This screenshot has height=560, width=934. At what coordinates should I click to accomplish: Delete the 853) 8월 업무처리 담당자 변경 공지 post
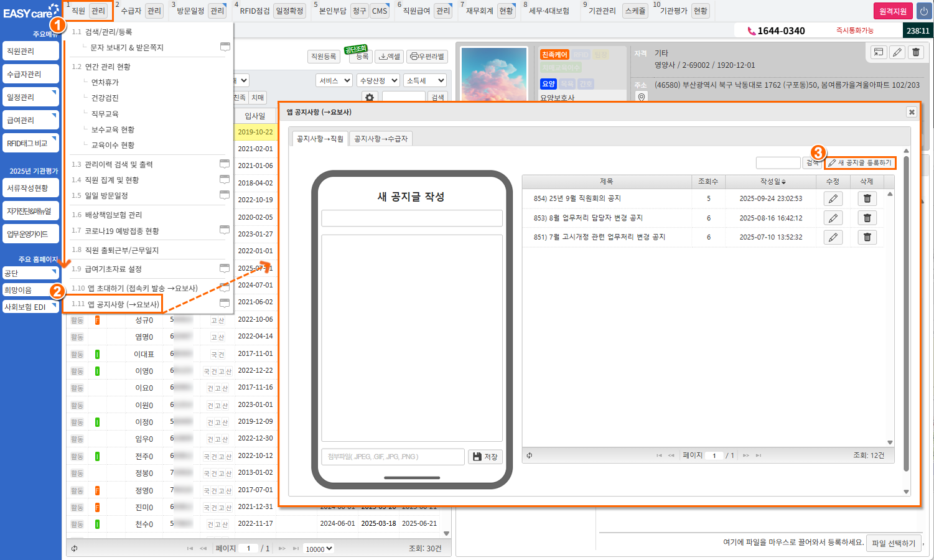[x=867, y=218]
